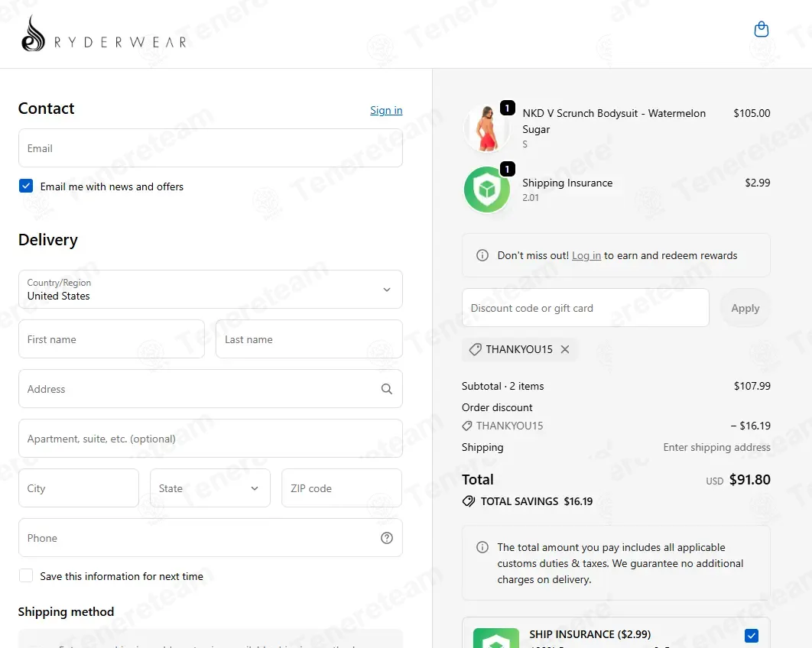The width and height of the screenshot is (812, 648).
Task: Click the Sign in link
Action: point(386,110)
